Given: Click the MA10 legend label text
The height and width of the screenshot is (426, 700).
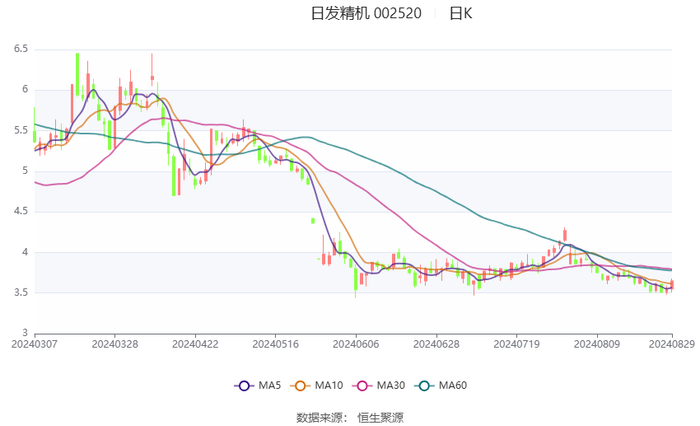Looking at the screenshot, I should pyautogui.click(x=329, y=385).
